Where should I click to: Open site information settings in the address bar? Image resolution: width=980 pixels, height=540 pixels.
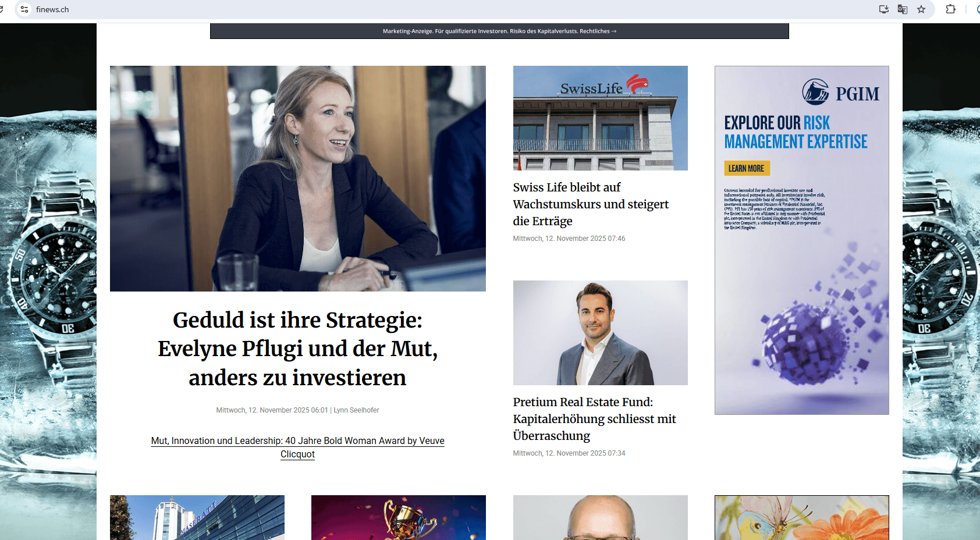(x=24, y=9)
